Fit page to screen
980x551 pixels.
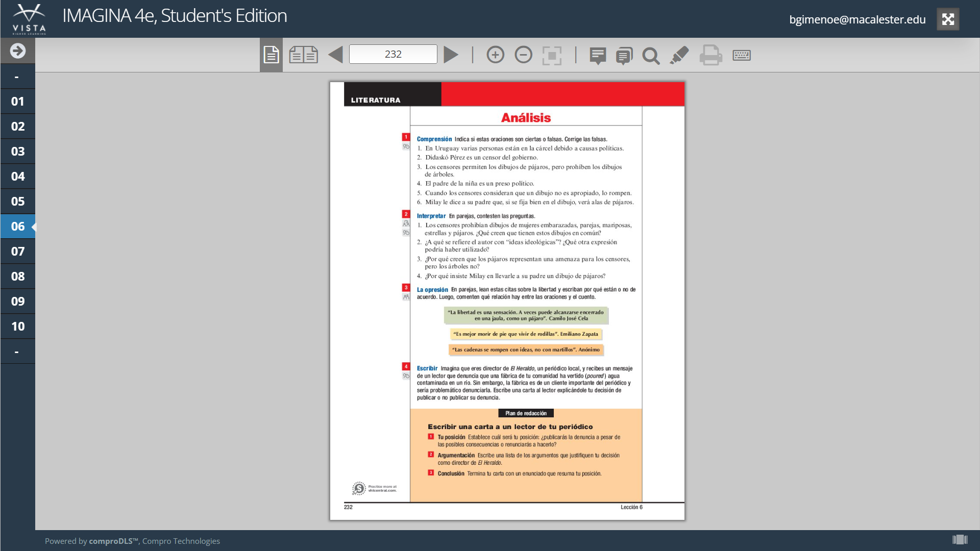pyautogui.click(x=552, y=55)
